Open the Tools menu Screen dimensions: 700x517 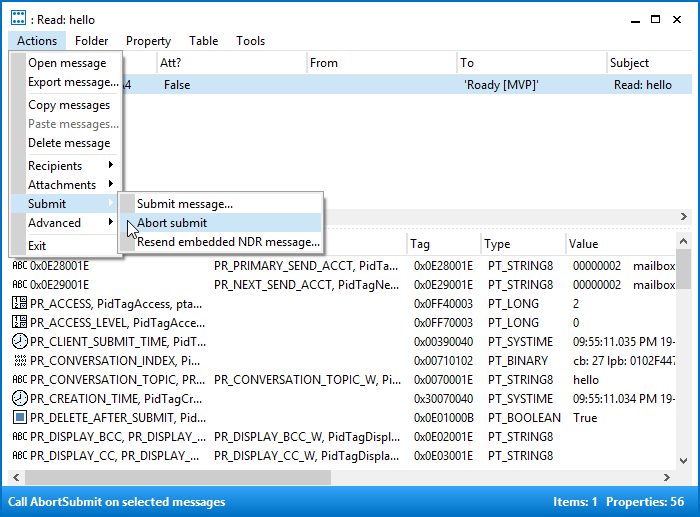coord(250,41)
